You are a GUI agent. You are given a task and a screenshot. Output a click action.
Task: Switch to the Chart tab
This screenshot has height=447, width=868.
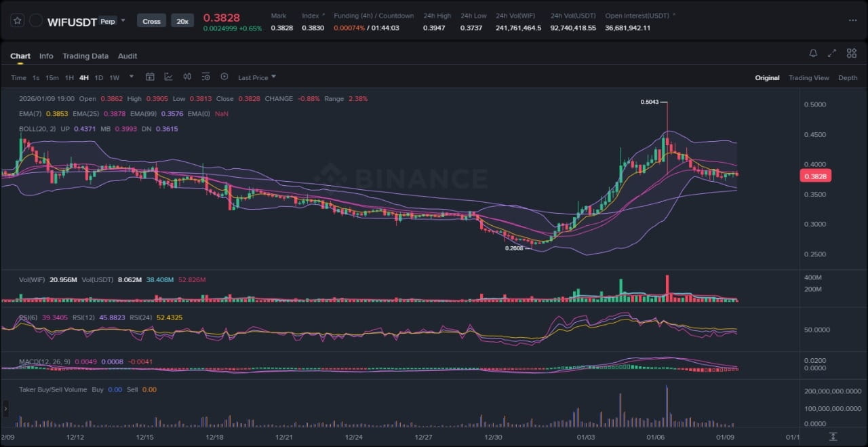20,56
